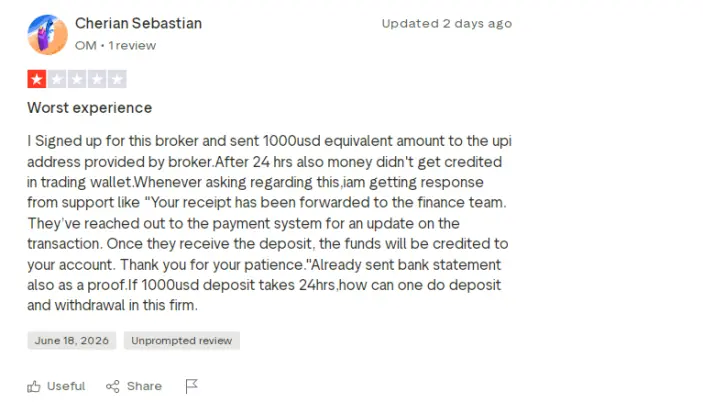This screenshot has height=414, width=703.
Task: Click the thumbs-up Useful icon
Action: [x=34, y=386]
